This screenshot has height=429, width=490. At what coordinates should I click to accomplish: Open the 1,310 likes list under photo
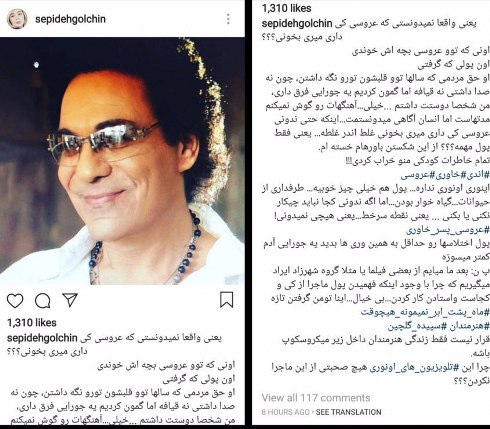point(32,323)
